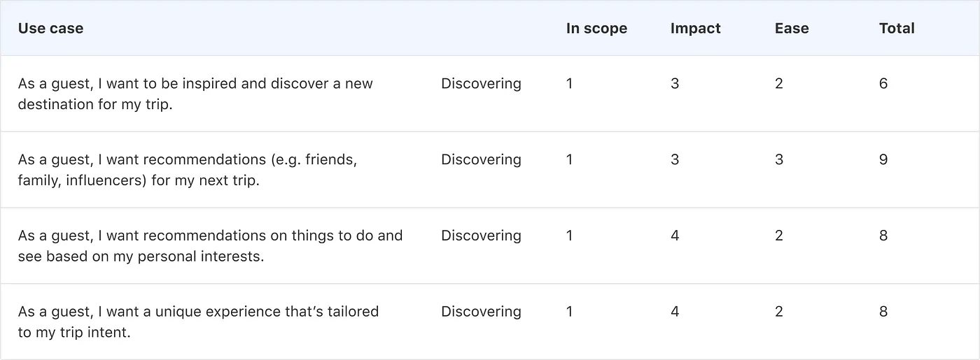Click "Discovering" in the personal interests row

point(481,236)
